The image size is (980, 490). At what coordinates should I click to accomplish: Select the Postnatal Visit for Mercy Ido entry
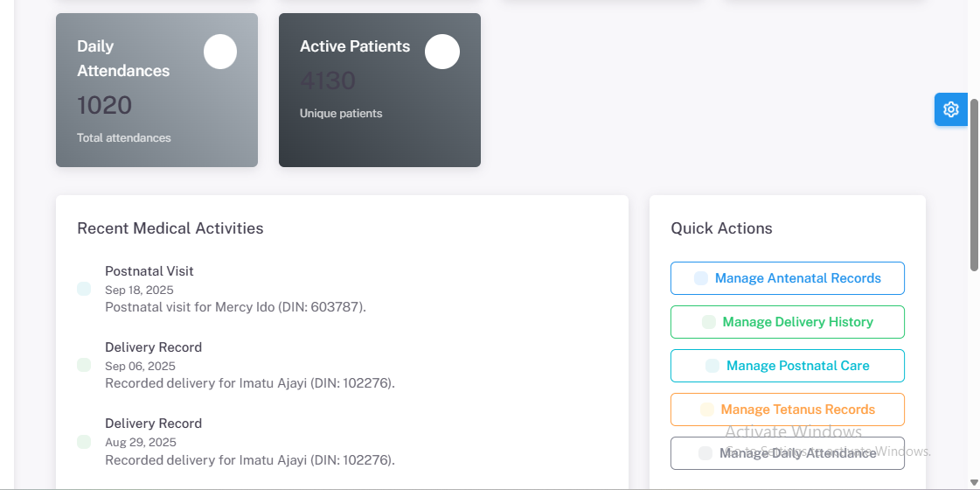[235, 289]
